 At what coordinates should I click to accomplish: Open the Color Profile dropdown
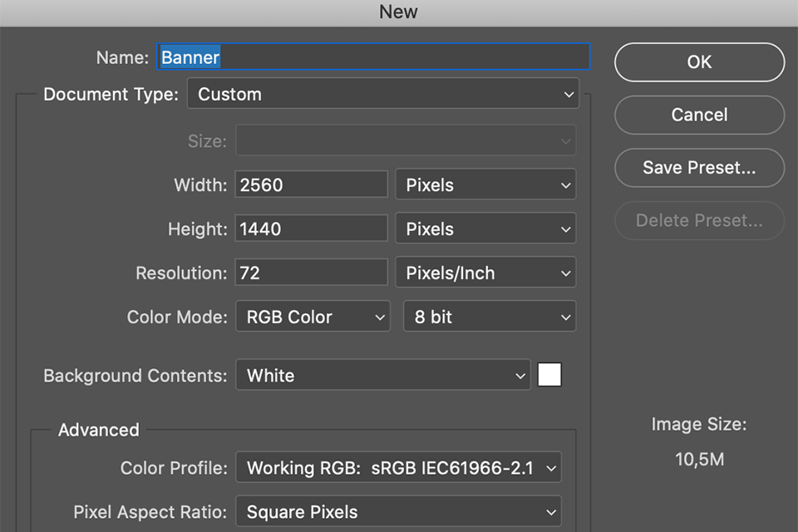click(x=398, y=469)
